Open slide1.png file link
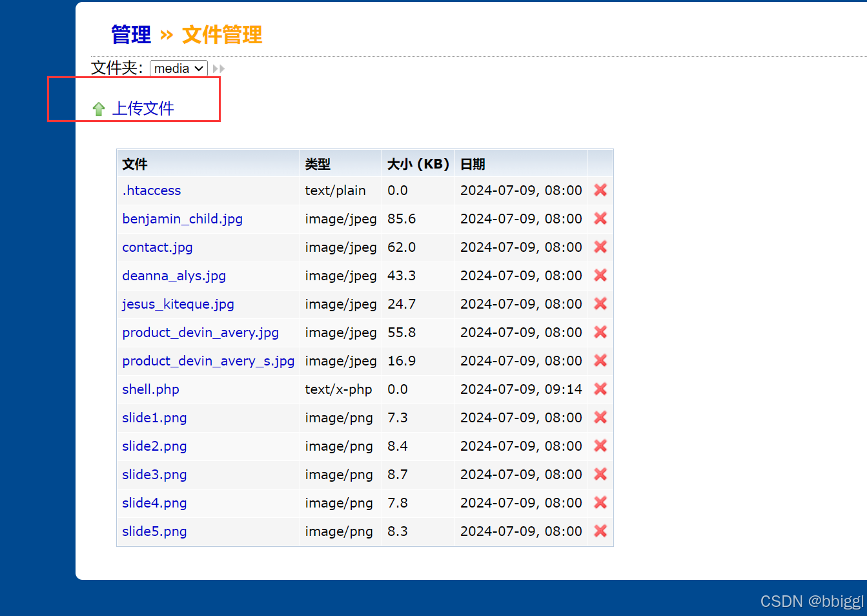The height and width of the screenshot is (616, 867). coord(155,418)
